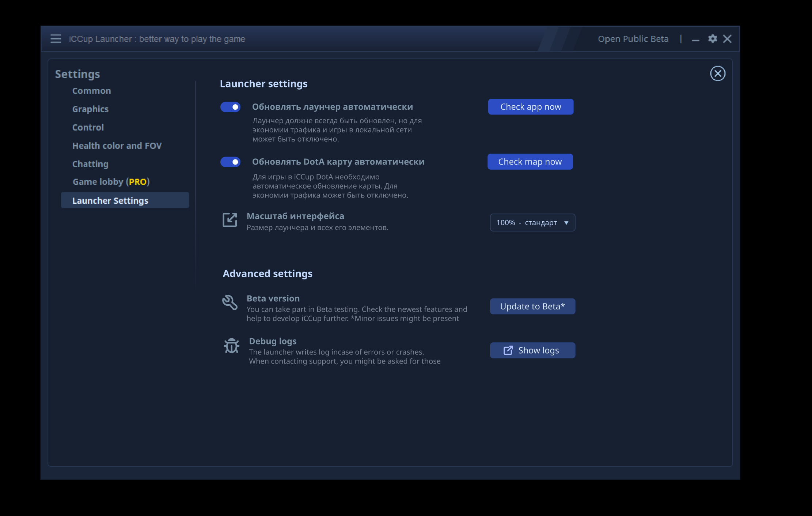Select Game lobby (PRO) section
Image resolution: width=812 pixels, height=516 pixels.
(111, 182)
